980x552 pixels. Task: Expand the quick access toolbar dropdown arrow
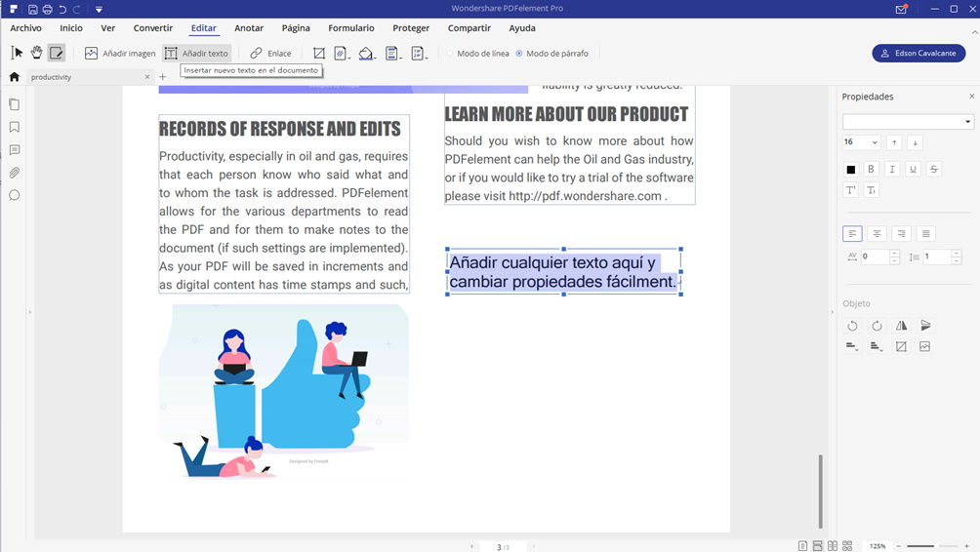pyautogui.click(x=99, y=10)
